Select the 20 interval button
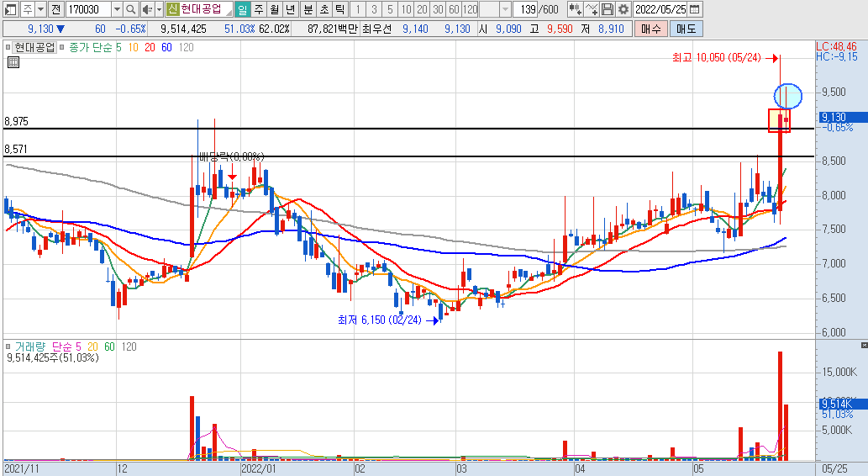 point(422,9)
